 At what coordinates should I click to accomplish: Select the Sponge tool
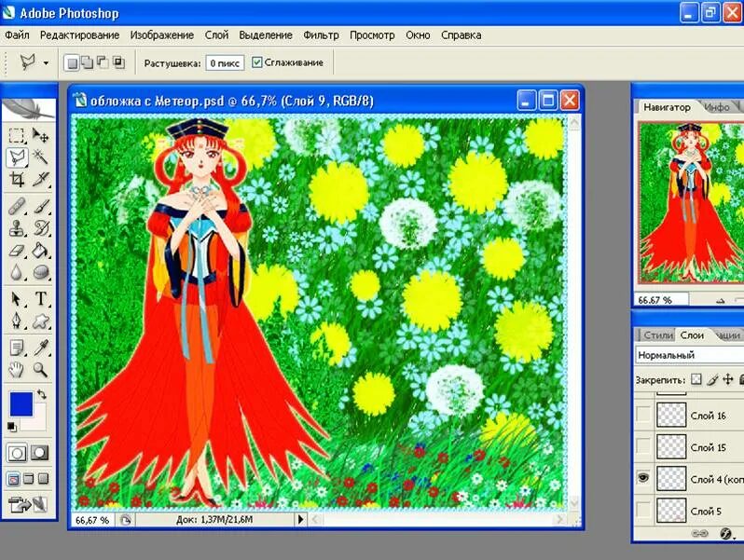pos(41,272)
